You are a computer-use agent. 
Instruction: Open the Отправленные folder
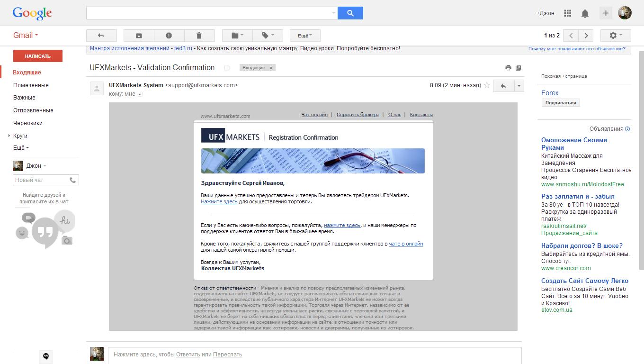click(x=33, y=110)
